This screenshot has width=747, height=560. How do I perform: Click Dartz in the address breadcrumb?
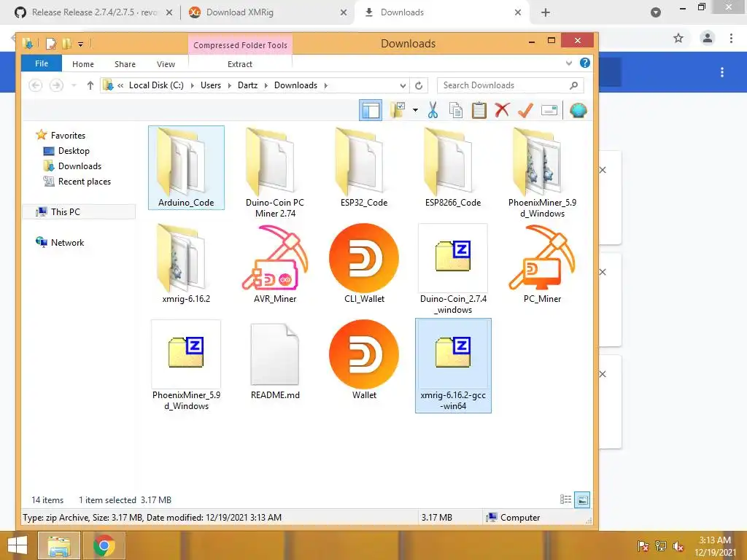click(x=248, y=85)
